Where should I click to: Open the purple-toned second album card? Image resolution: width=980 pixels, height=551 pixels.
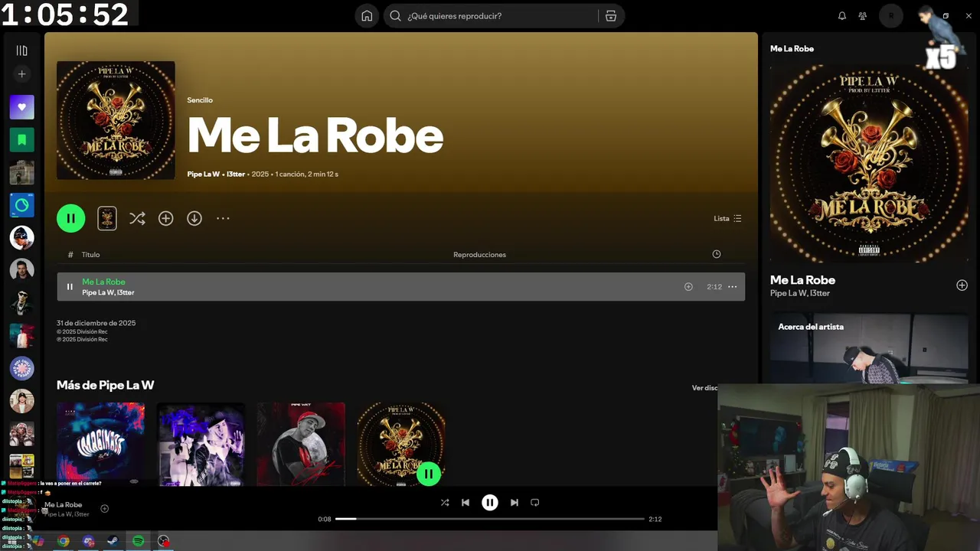coord(201,444)
